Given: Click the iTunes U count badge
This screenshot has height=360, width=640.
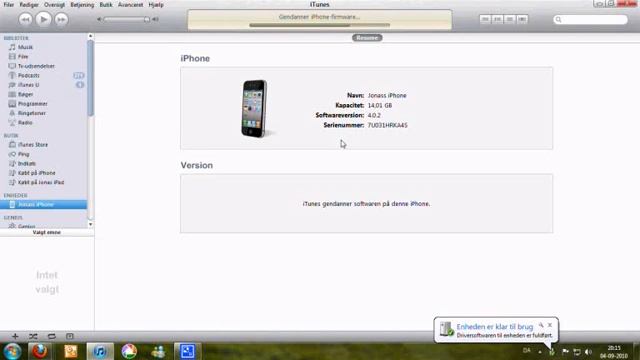Looking at the screenshot, I should point(80,85).
